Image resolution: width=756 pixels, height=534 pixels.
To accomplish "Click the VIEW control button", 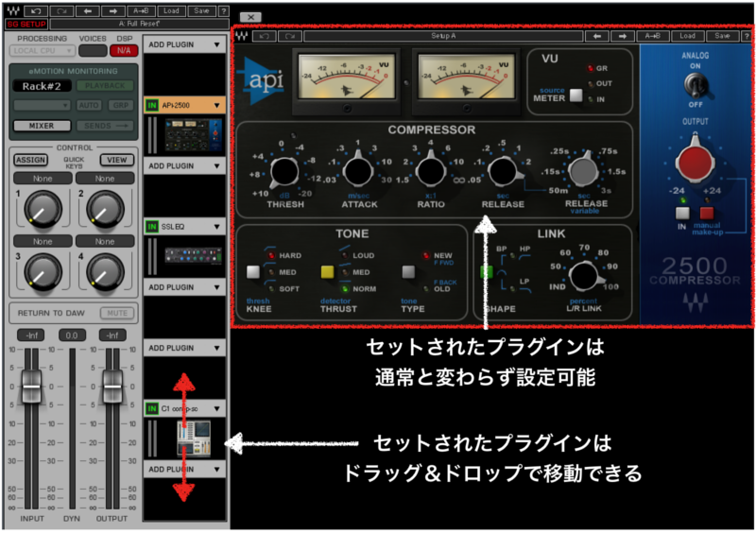I will tap(116, 160).
